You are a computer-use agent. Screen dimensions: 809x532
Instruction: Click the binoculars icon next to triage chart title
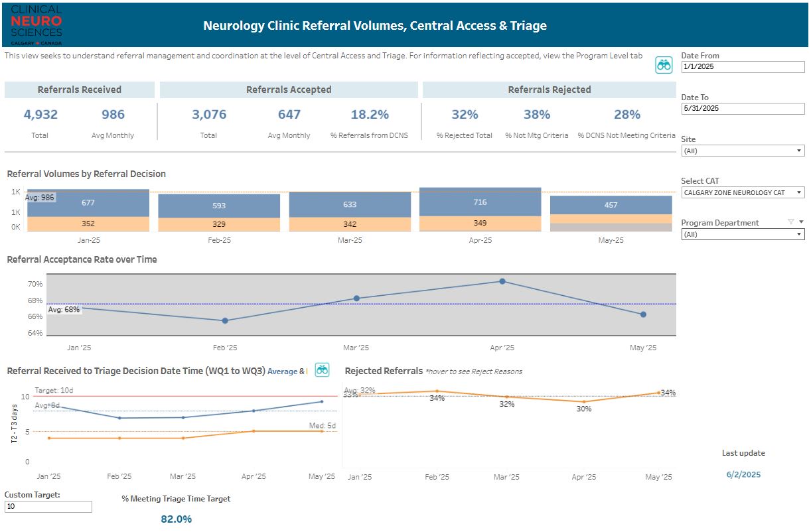tap(322, 370)
